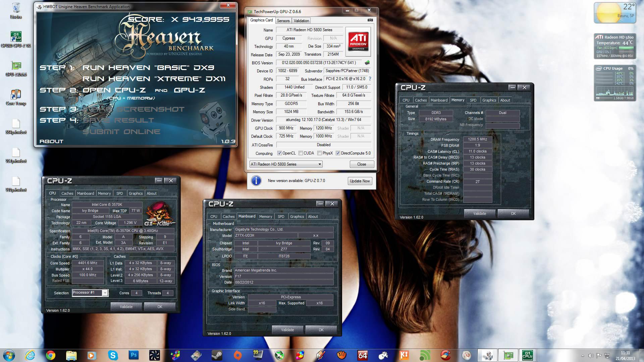Click the Radeon HD 5800 temperature gadget

click(615, 46)
